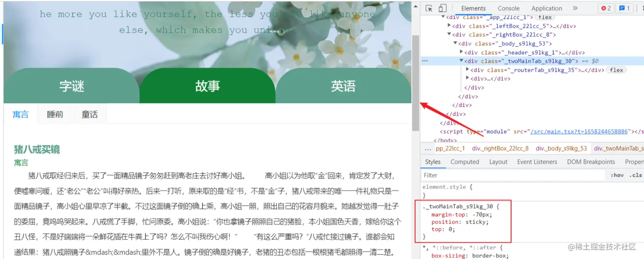Open the 字谜 main tab
Viewport: 644px width, 259px height.
coord(72,86)
